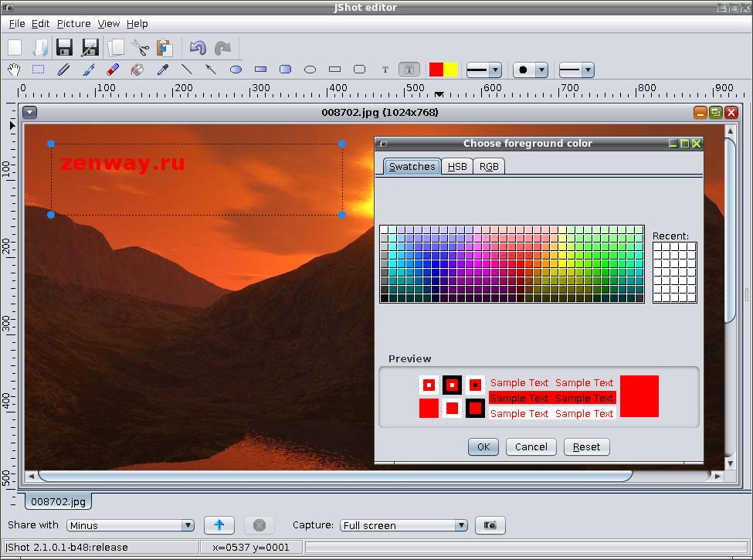The image size is (753, 560).
Task: Confirm color with the OK button
Action: 483,447
